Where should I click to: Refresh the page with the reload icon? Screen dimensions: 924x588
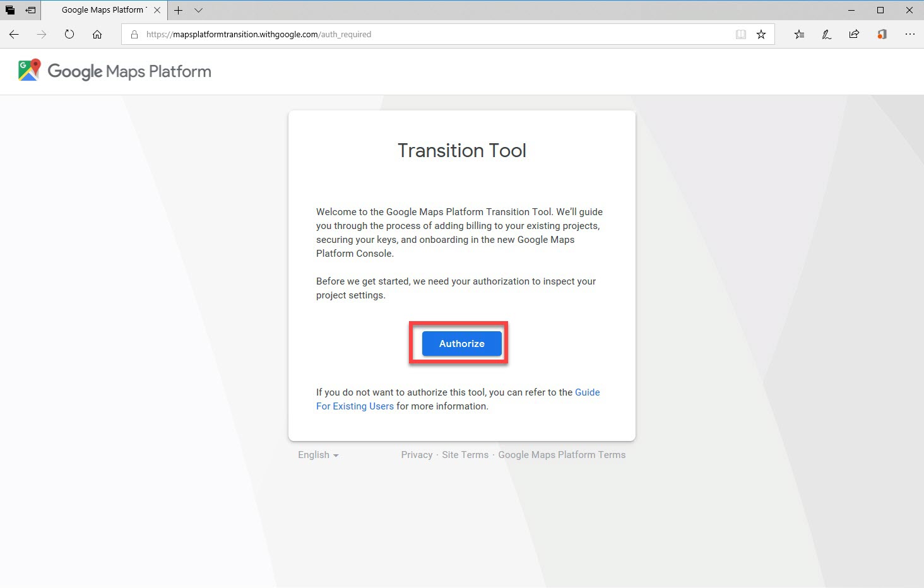[69, 34]
